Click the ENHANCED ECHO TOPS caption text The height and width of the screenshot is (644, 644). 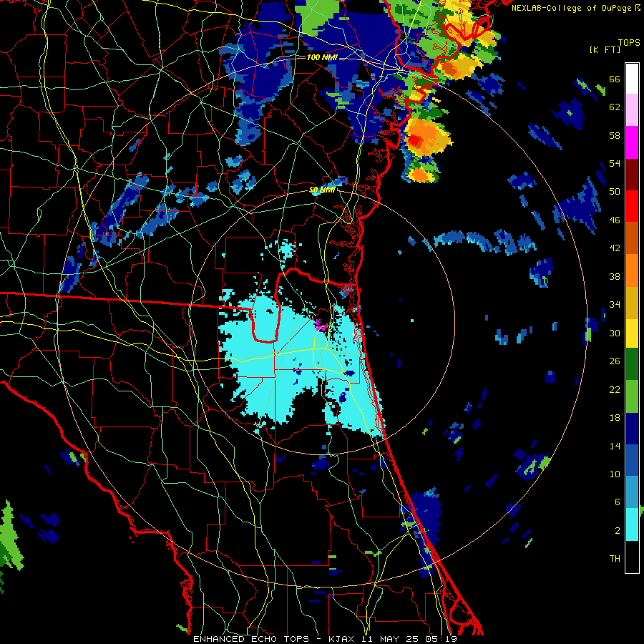[x=251, y=639]
